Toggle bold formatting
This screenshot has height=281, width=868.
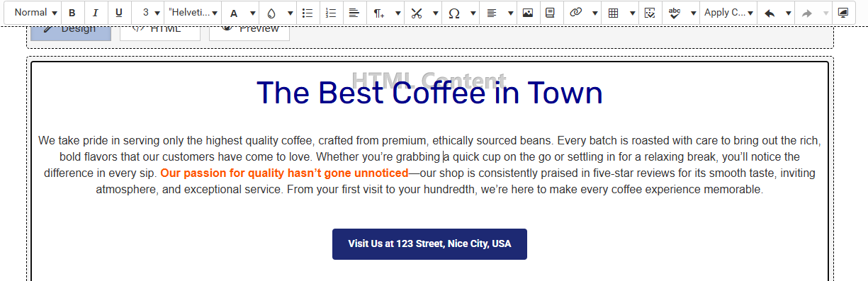click(x=72, y=13)
